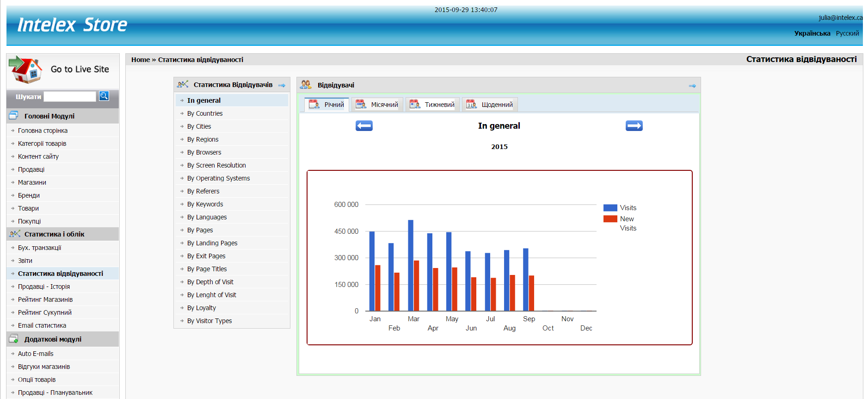Open By Browsers statistics
Screen dimensions: 868x399
click(x=204, y=152)
